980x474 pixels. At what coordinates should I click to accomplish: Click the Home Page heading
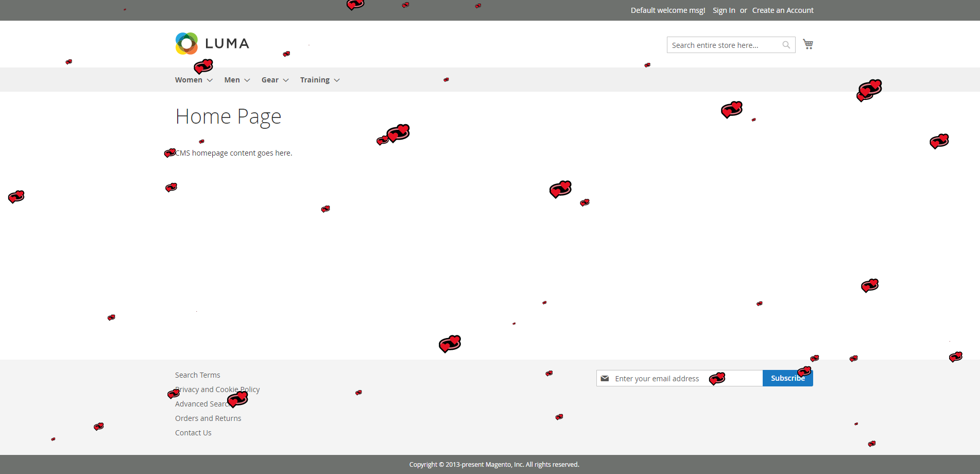click(x=229, y=117)
